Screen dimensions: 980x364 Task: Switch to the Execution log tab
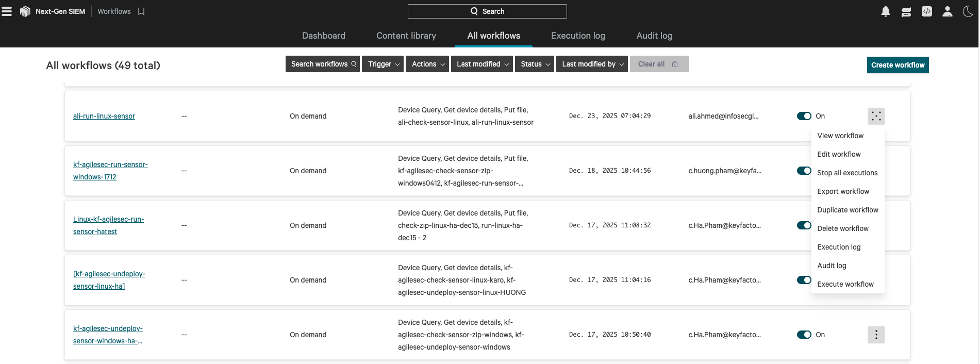(578, 36)
